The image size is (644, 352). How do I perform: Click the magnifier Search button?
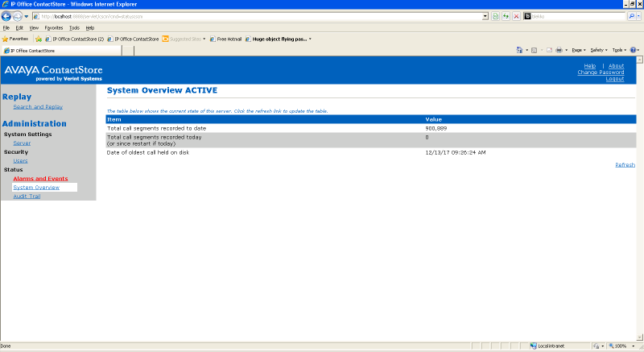[x=631, y=16]
